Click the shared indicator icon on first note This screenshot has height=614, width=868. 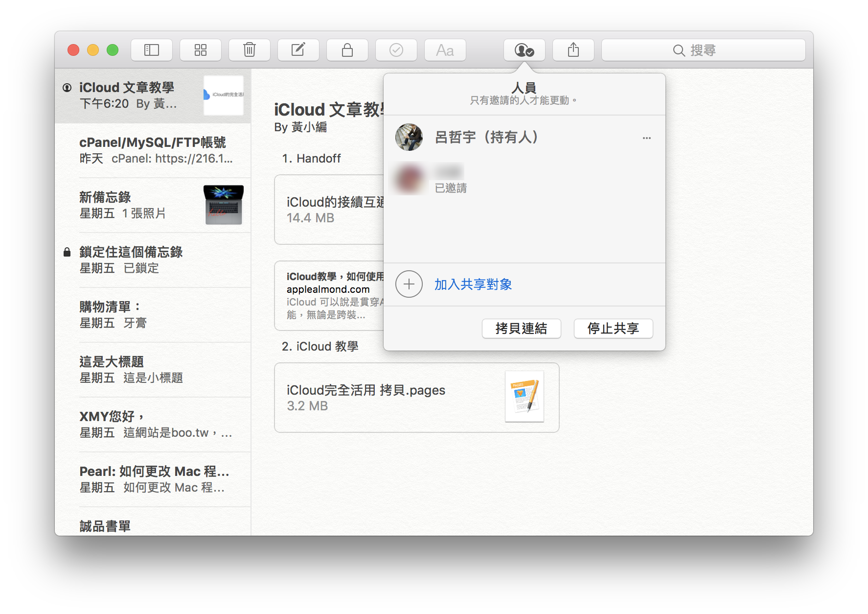[67, 88]
